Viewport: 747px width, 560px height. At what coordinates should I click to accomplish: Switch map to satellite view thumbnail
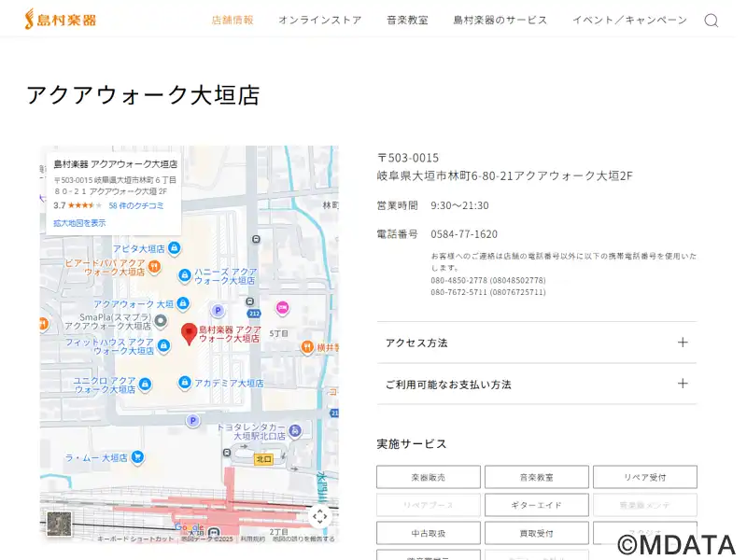59,524
